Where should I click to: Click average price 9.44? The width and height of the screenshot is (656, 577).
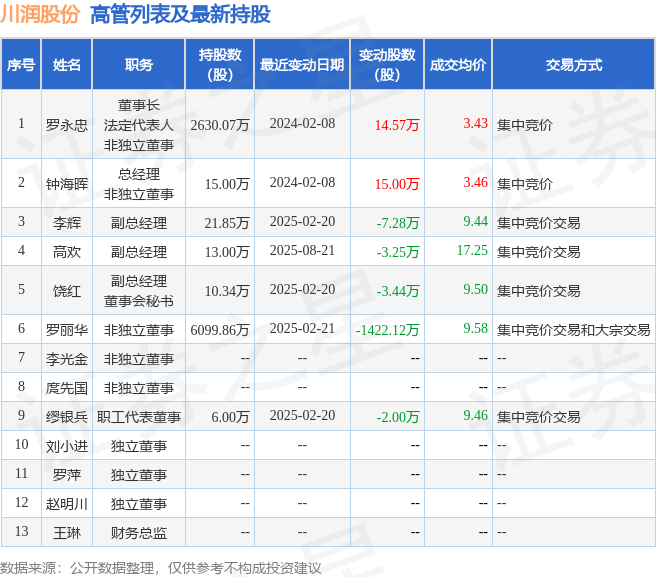(x=475, y=221)
